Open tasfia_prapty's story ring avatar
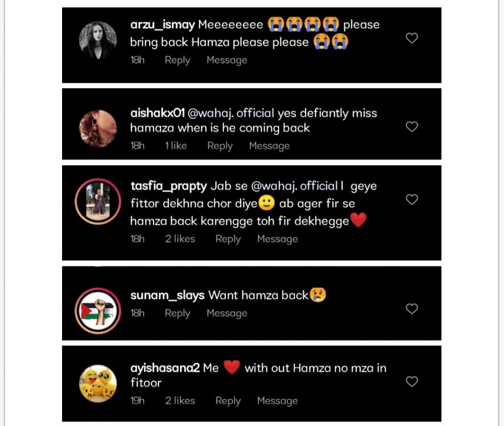The width and height of the screenshot is (504, 426). coord(98,201)
